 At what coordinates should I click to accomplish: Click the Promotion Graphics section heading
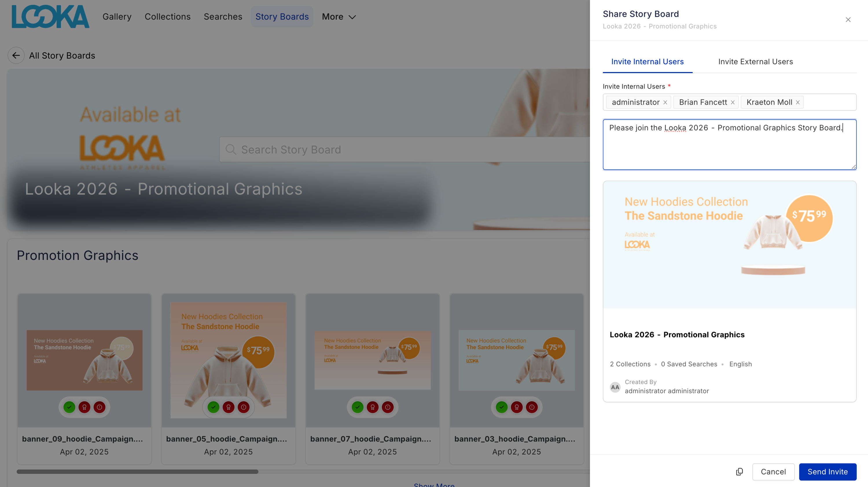pyautogui.click(x=78, y=255)
